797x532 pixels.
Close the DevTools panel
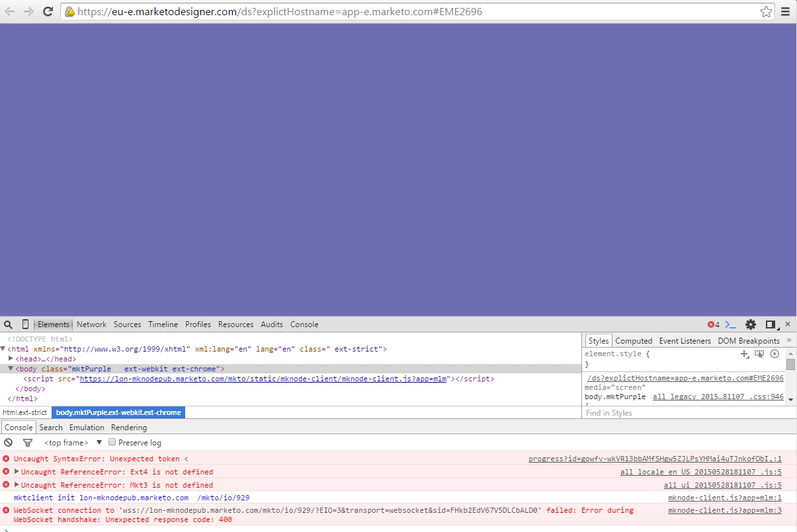(x=788, y=324)
